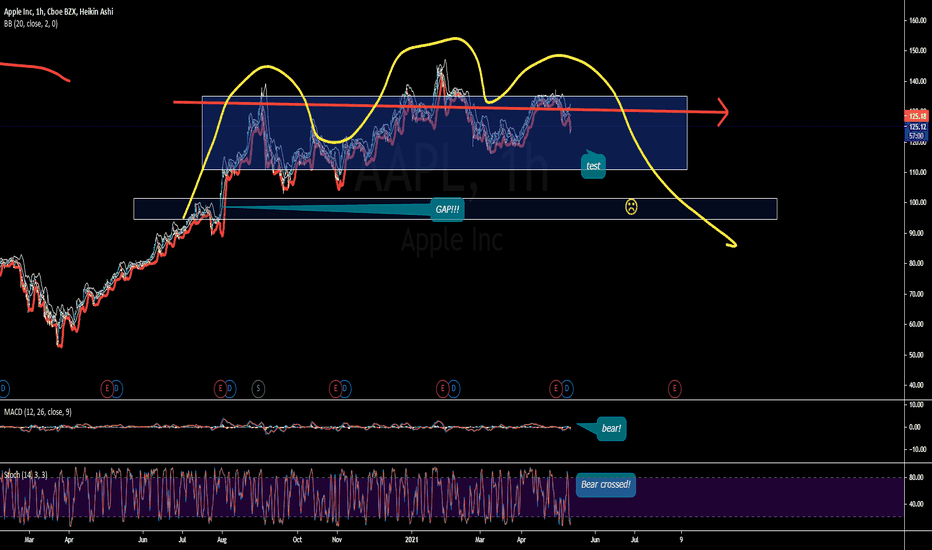Click the Oct label on time axis
The width and height of the screenshot is (932, 550).
pyautogui.click(x=297, y=540)
